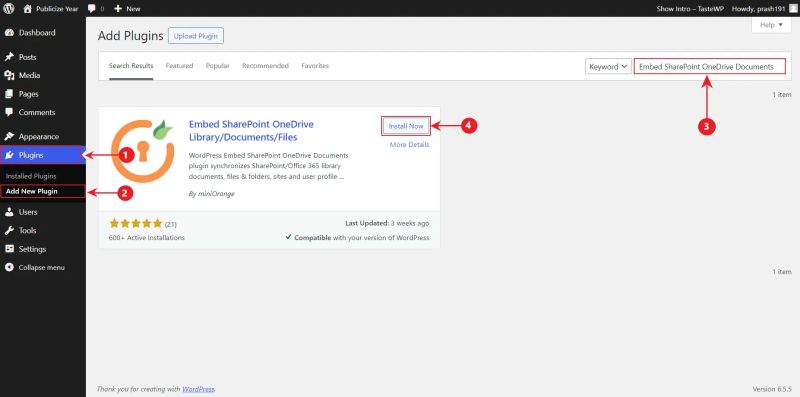Open the Embed SharePoint OneDrive plugin title link
Screen dimensions: 800x397
pos(251,131)
